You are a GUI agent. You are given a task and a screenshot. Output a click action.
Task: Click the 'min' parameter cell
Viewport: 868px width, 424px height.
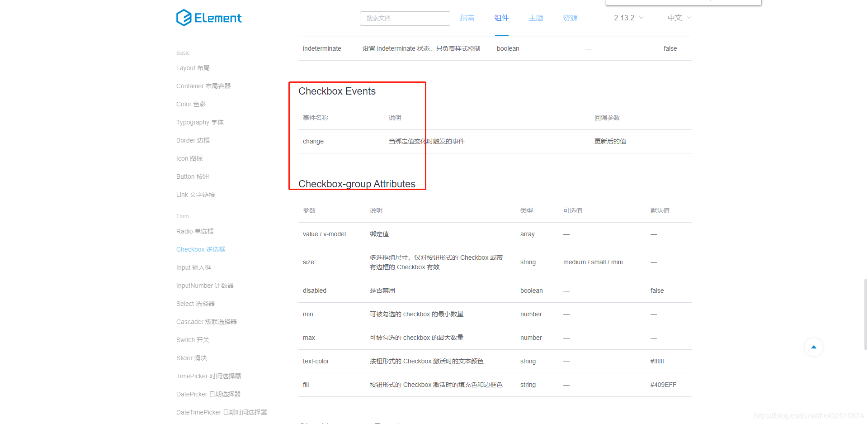308,314
